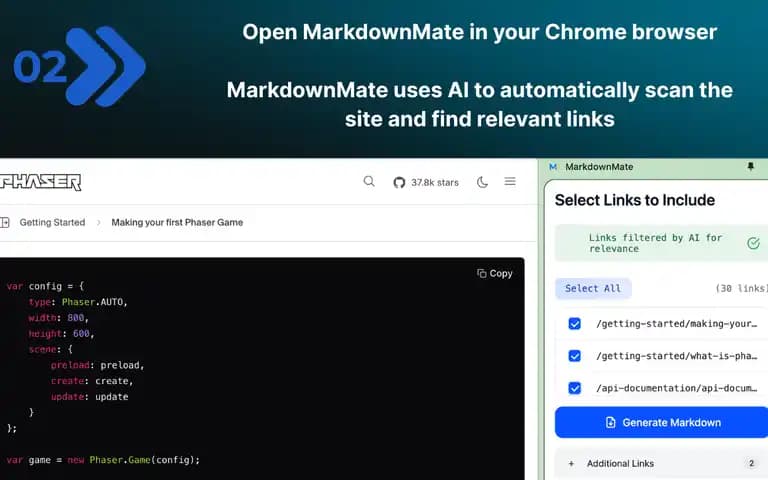Click the 'var config = {' code line
This screenshot has width=768, height=480.
click(x=45, y=286)
